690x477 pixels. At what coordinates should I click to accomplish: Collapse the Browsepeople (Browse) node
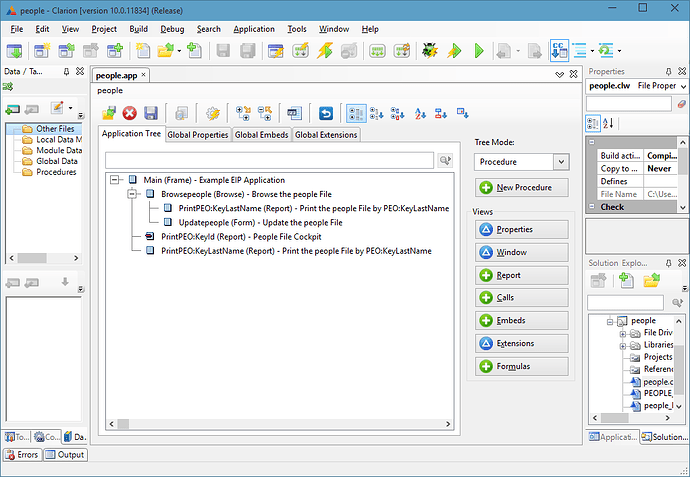click(x=131, y=194)
